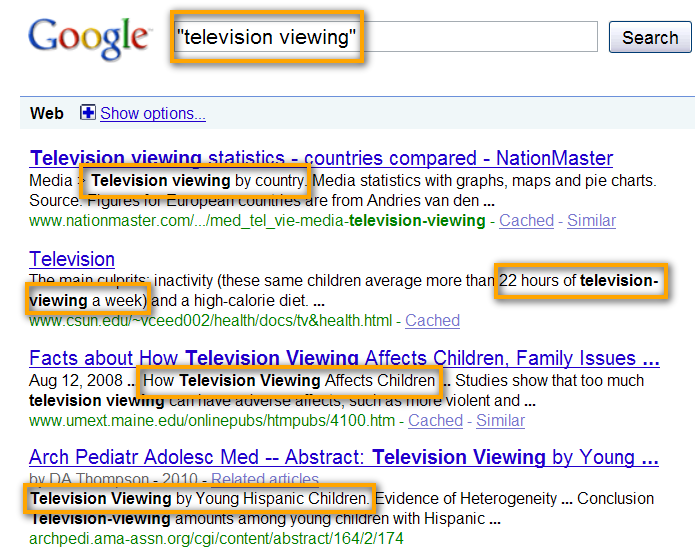Click nationmaster.com green URL text

(x=257, y=220)
